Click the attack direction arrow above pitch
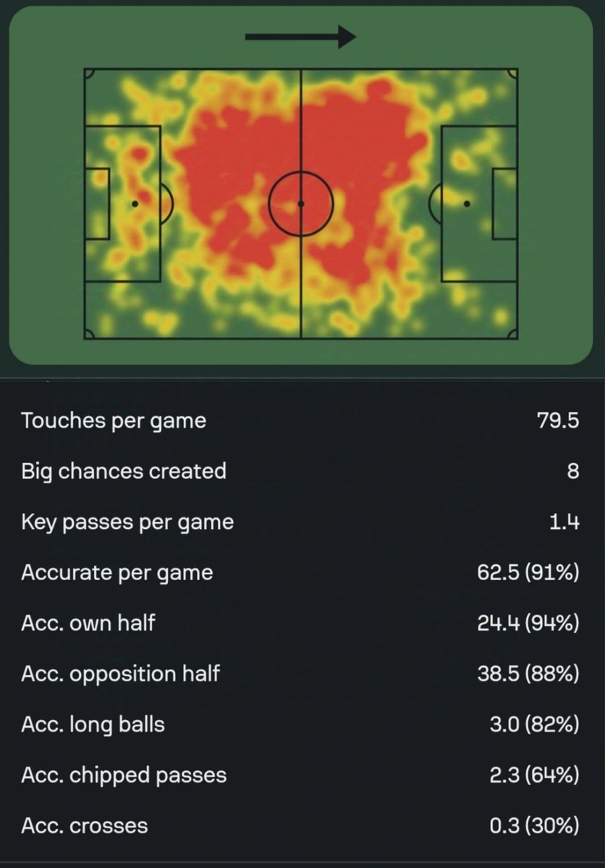 pos(300,38)
